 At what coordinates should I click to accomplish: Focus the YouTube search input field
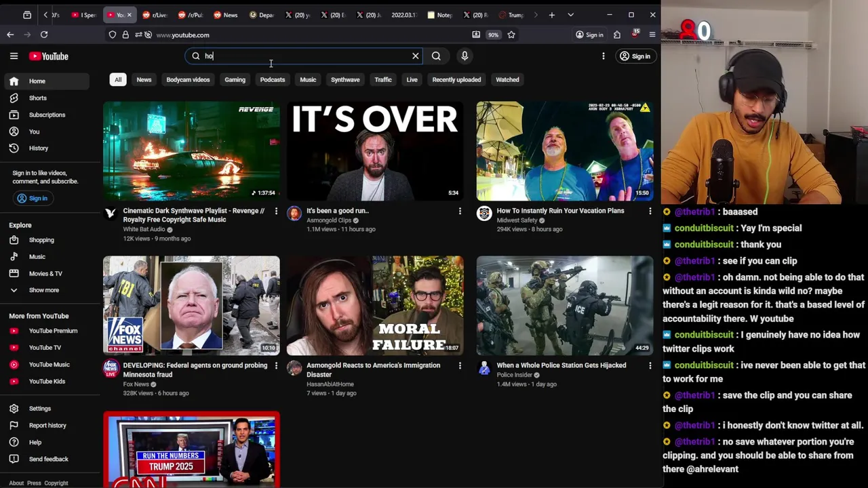[305, 56]
